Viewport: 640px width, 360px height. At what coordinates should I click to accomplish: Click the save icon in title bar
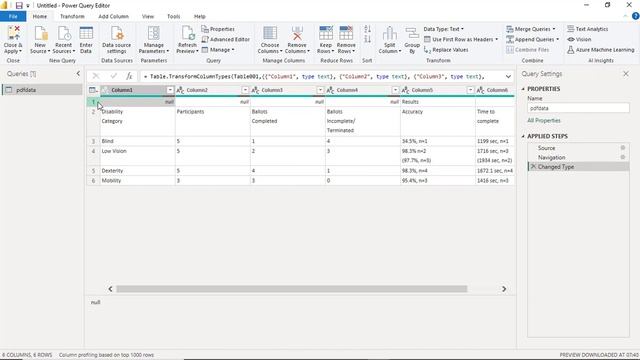pyautogui.click(x=19, y=6)
